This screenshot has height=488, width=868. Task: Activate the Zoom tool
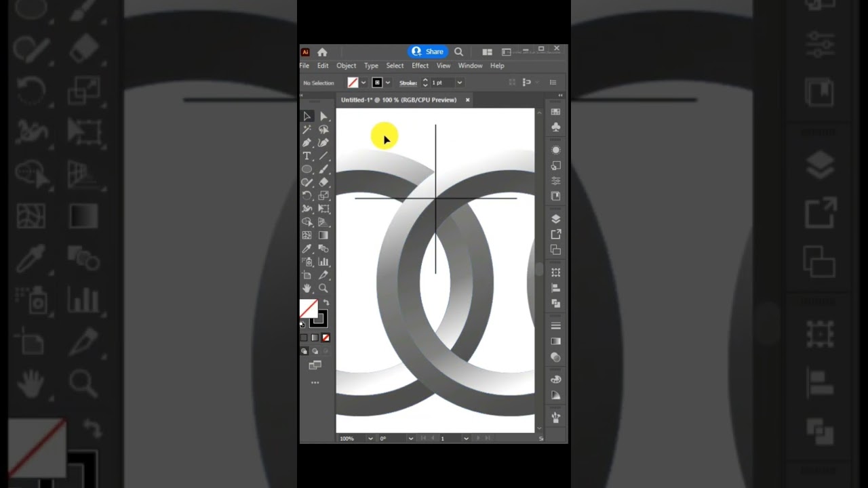pos(323,288)
